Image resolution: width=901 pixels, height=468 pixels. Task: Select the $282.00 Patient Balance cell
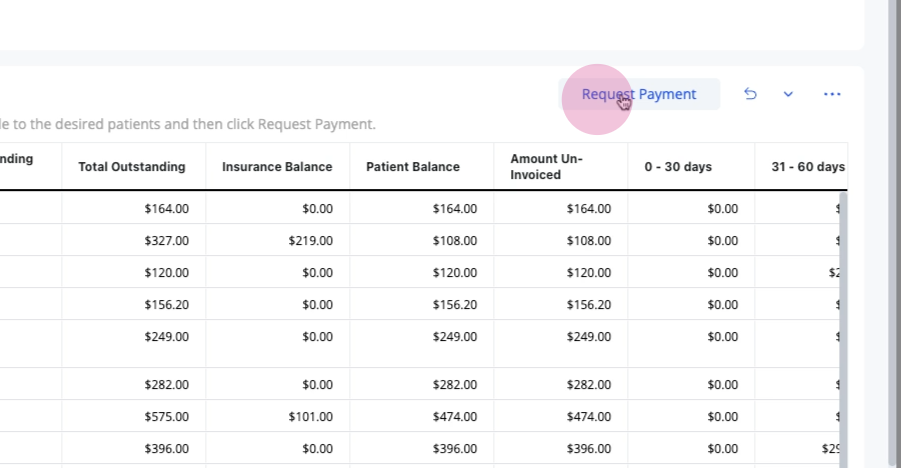[x=422, y=384]
